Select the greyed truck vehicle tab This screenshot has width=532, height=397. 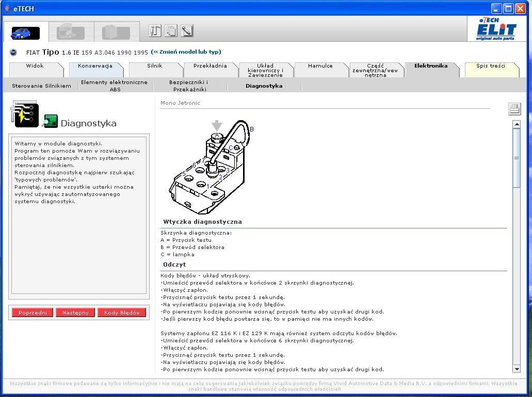[x=71, y=32]
